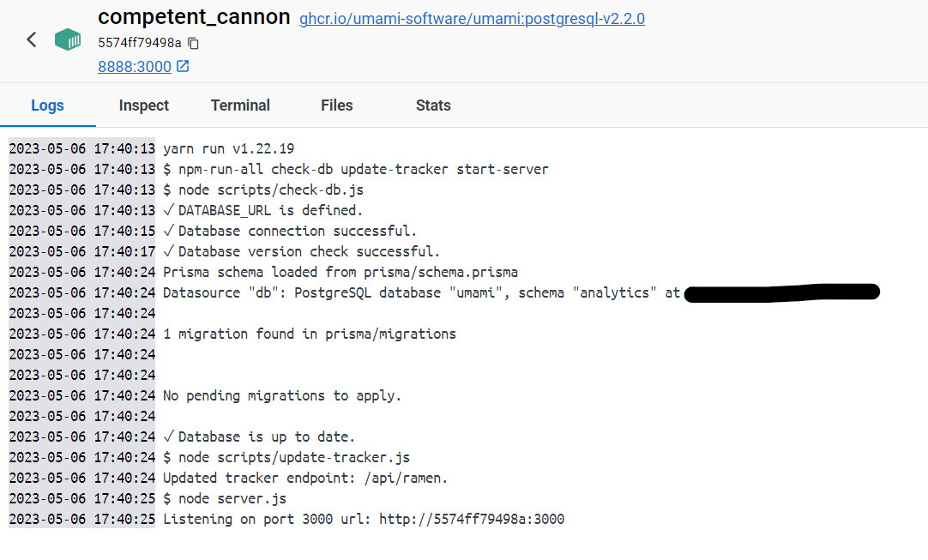Switch to the Files tab
The height and width of the screenshot is (560, 928).
tap(336, 105)
